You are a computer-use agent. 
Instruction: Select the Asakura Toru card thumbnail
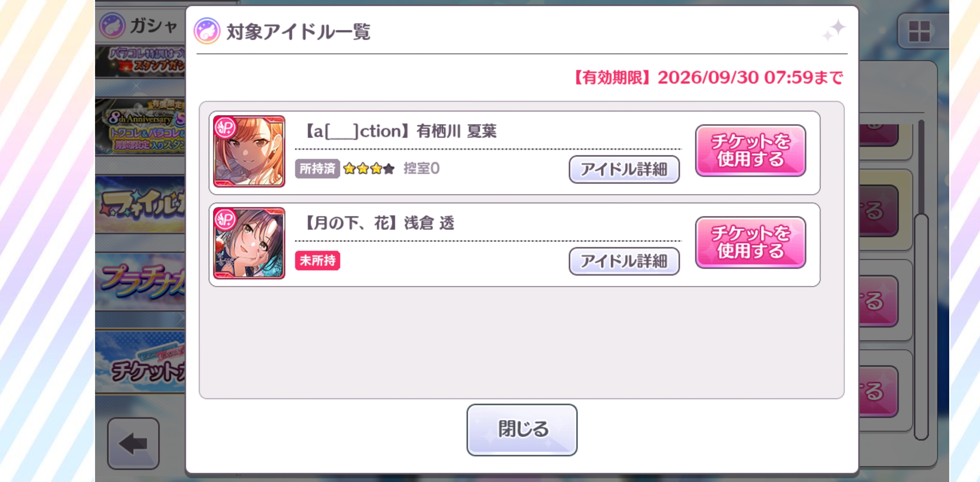249,243
